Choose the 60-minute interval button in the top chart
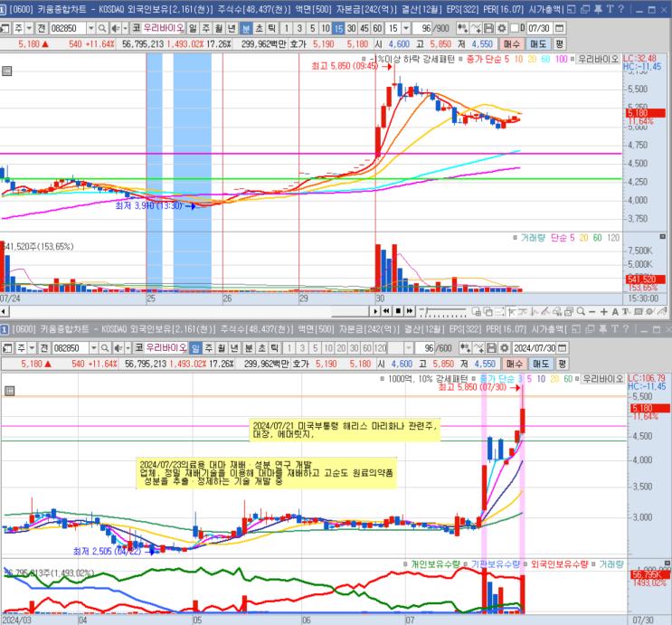Viewport: 672px width, 625px height. 377,28
